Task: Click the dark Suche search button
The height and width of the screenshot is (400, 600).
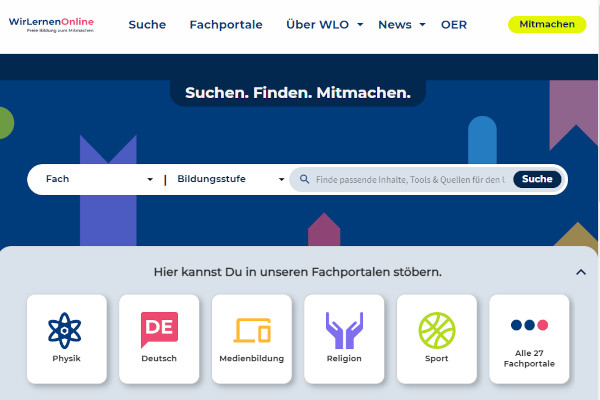Action: point(537,179)
